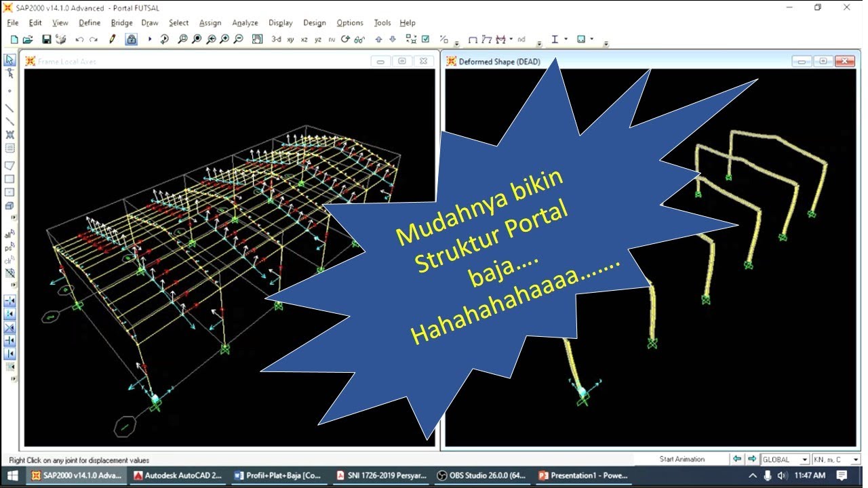Click the Perspective Toggle glasses icon
The height and width of the screenshot is (488, 868).
coord(359,40)
